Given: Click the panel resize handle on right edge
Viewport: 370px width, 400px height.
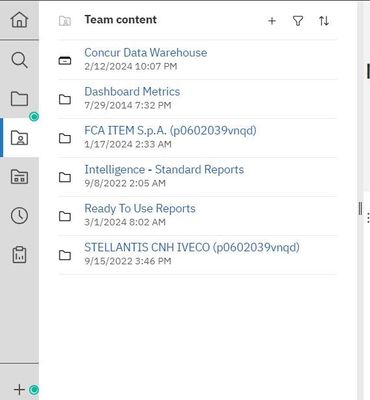Looking at the screenshot, I should [360, 209].
